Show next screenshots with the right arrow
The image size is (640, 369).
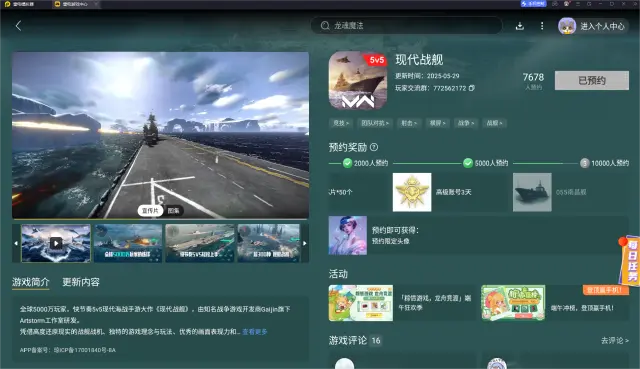305,243
